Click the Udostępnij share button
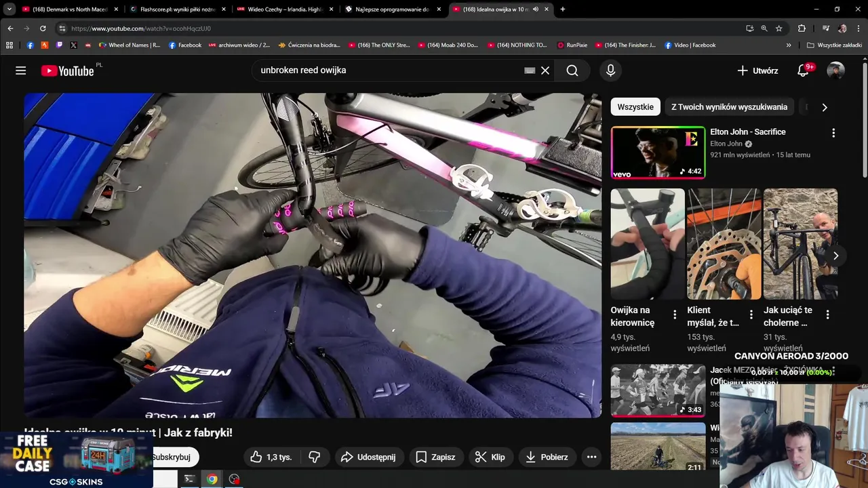The height and width of the screenshot is (488, 868). 368,457
